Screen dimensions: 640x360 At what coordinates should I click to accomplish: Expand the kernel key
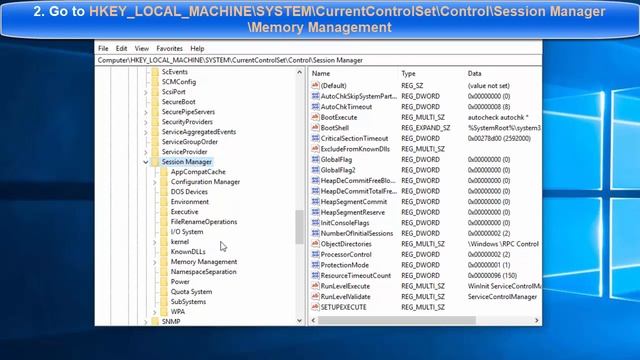coord(155,242)
